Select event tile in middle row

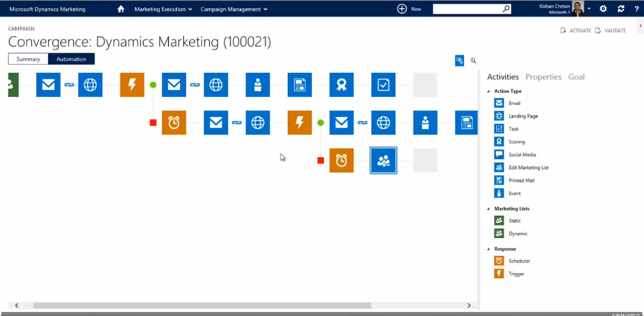(425, 123)
